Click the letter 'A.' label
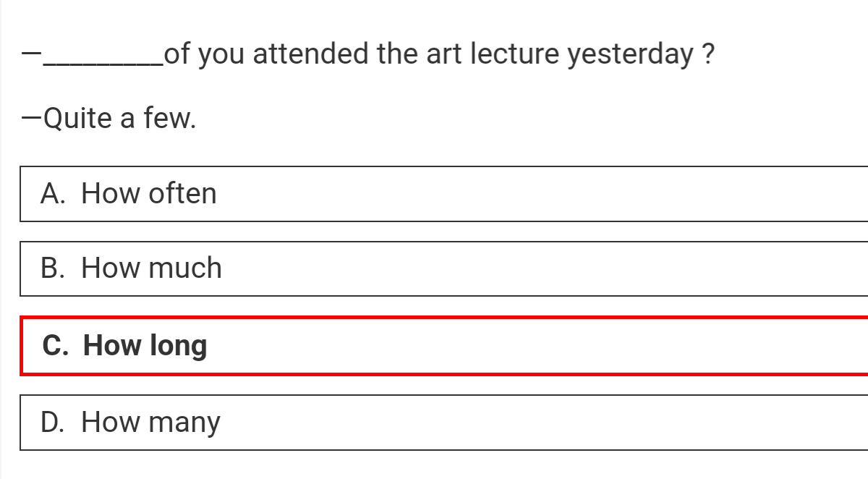The height and width of the screenshot is (479, 868). click(54, 194)
